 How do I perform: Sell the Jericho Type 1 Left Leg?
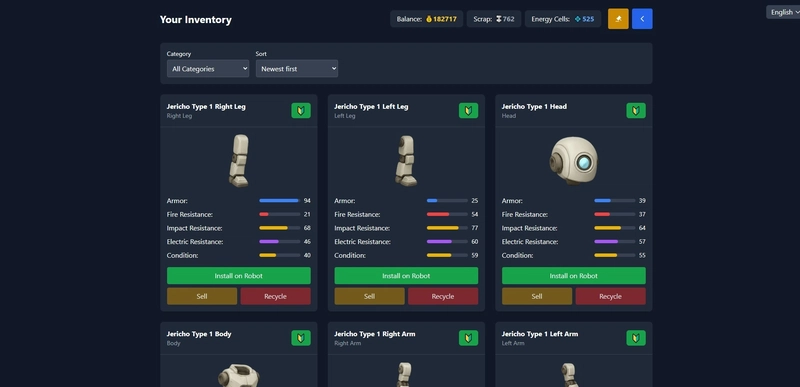pyautogui.click(x=369, y=296)
